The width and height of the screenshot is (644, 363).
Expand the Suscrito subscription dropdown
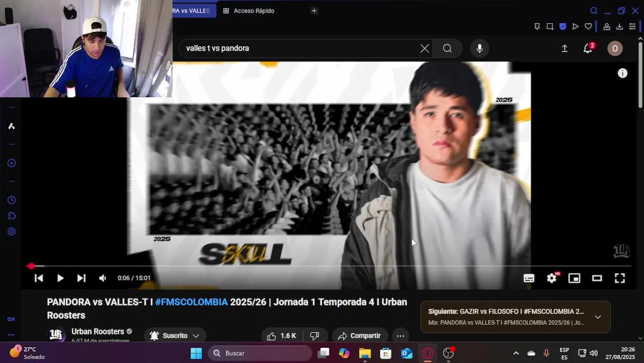point(175,336)
